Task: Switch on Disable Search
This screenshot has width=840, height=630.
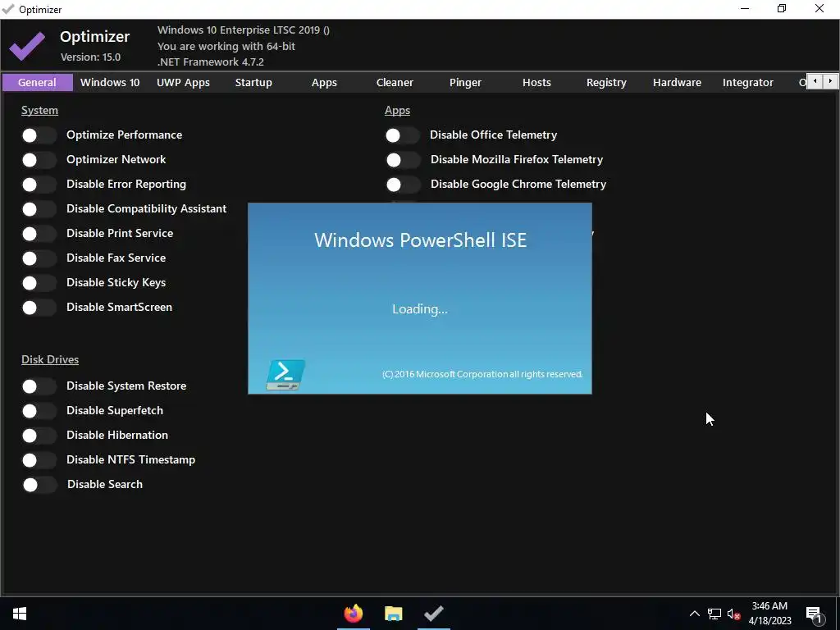Action: click(x=39, y=485)
